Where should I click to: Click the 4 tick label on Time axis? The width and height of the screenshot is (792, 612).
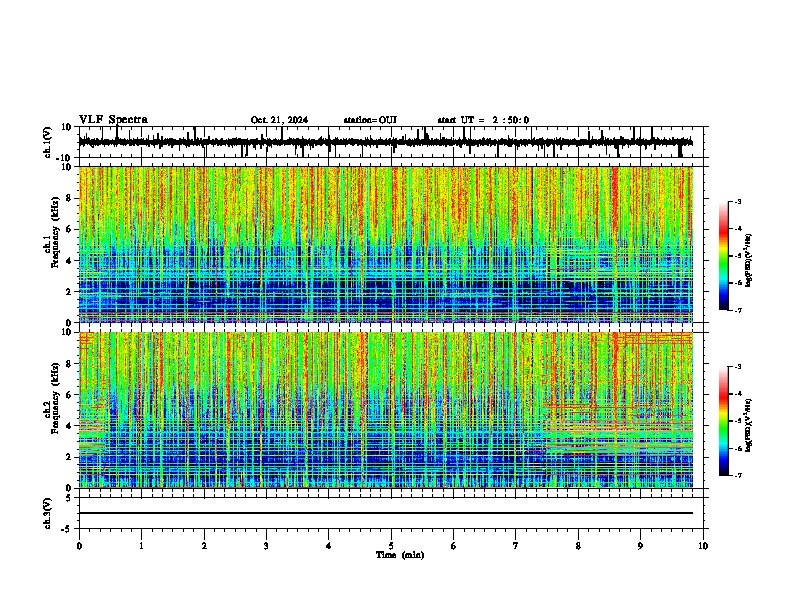point(329,546)
